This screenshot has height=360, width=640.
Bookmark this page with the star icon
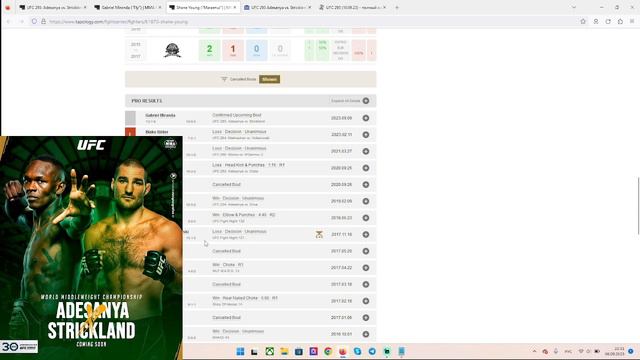coord(583,22)
